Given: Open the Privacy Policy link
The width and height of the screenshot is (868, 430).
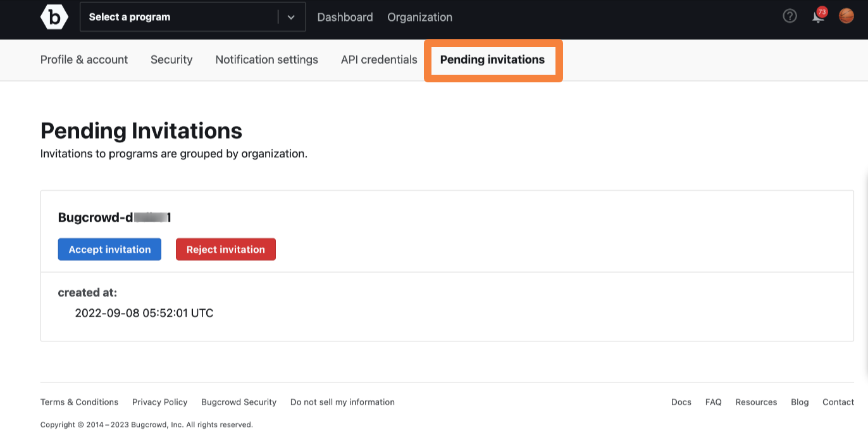Looking at the screenshot, I should (x=159, y=402).
